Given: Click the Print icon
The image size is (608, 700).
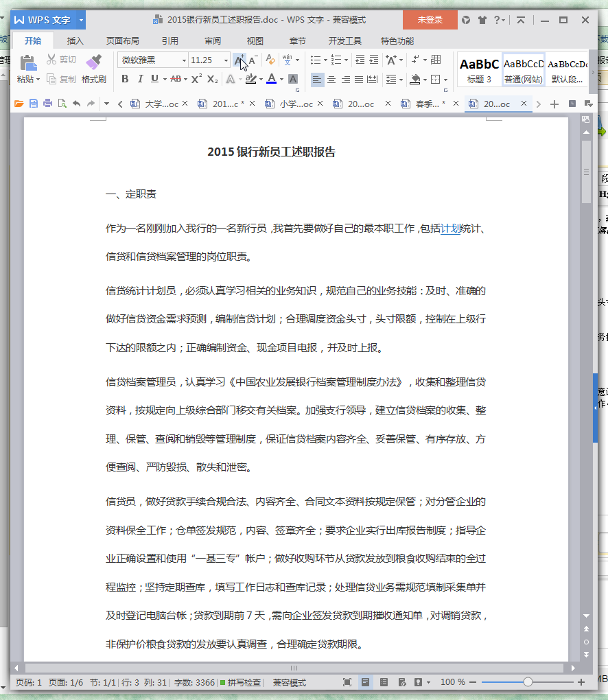Looking at the screenshot, I should point(47,104).
